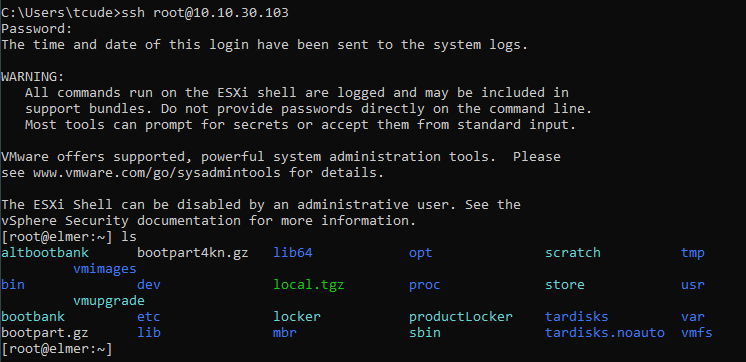The image size is (746, 362).
Task: Click the Password: prompt line
Action: click(37, 29)
